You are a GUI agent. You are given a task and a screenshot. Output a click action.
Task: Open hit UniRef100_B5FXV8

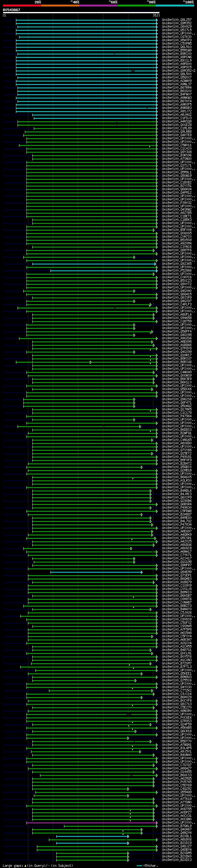coord(177,230)
